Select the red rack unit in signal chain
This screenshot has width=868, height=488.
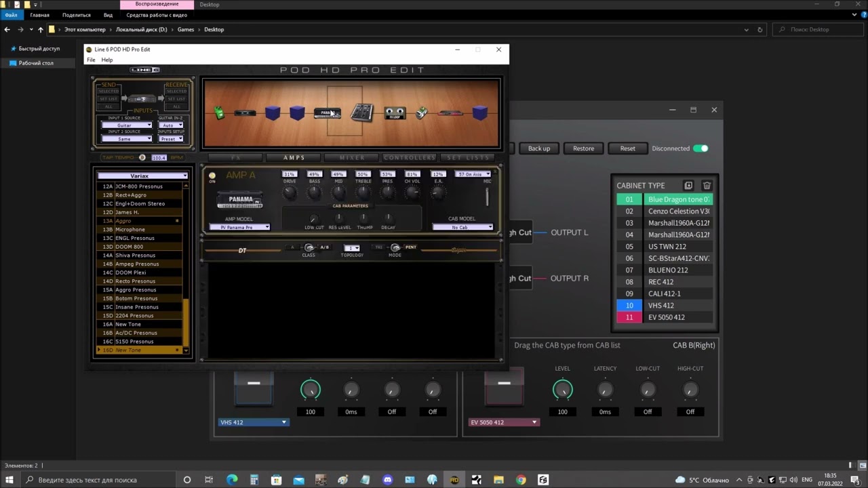pos(450,113)
